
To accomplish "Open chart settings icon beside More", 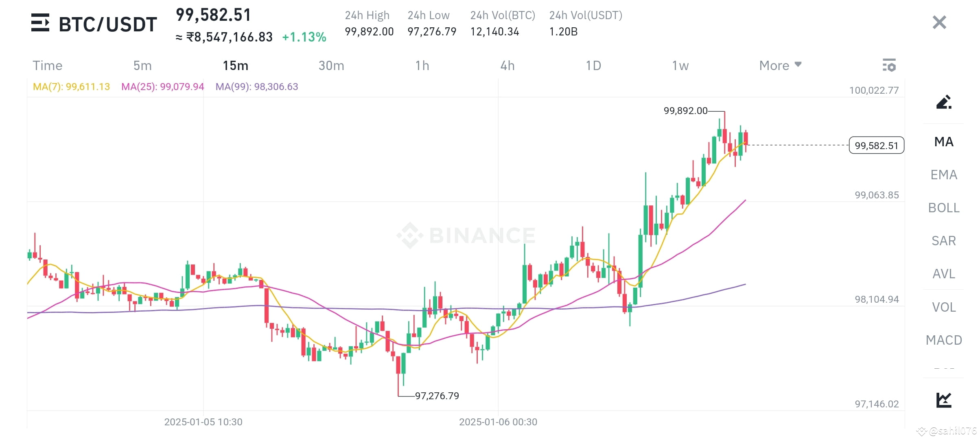I will tap(889, 65).
